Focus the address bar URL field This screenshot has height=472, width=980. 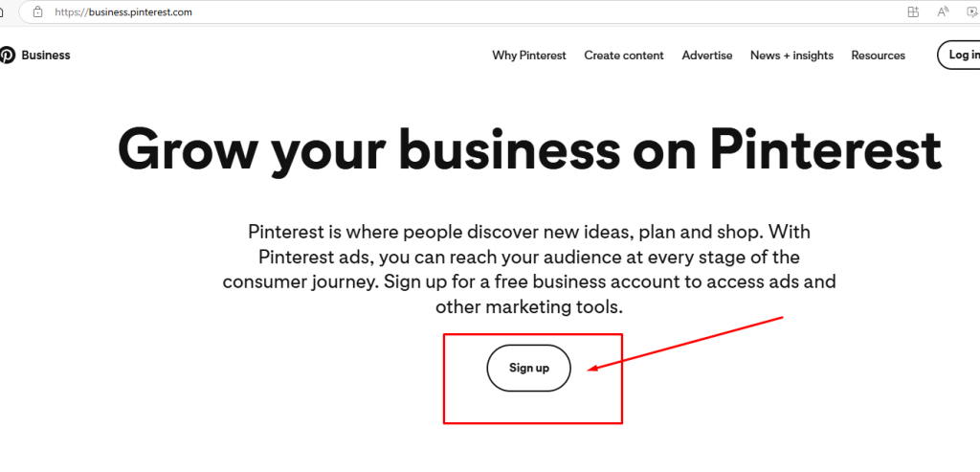(x=383, y=11)
